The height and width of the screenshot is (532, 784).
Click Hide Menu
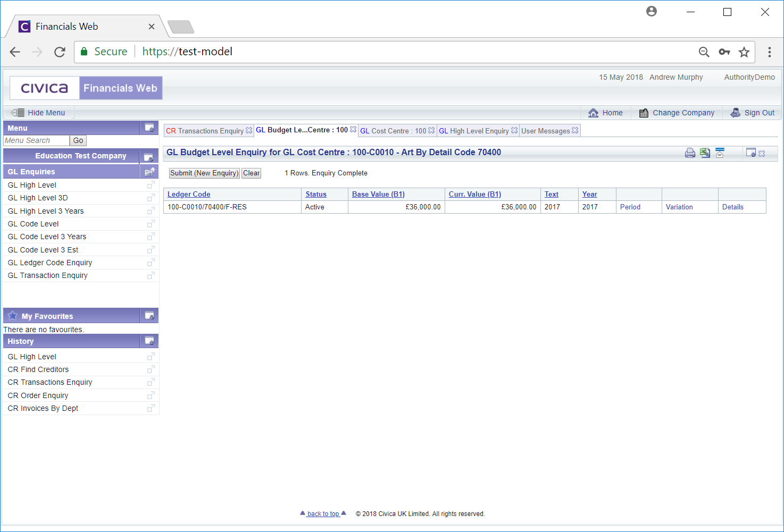pyautogui.click(x=38, y=113)
